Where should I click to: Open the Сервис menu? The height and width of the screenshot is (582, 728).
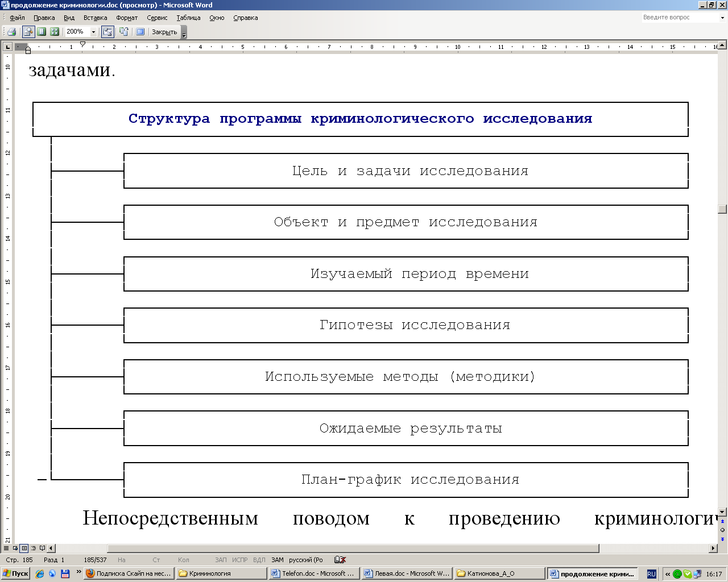tap(157, 18)
